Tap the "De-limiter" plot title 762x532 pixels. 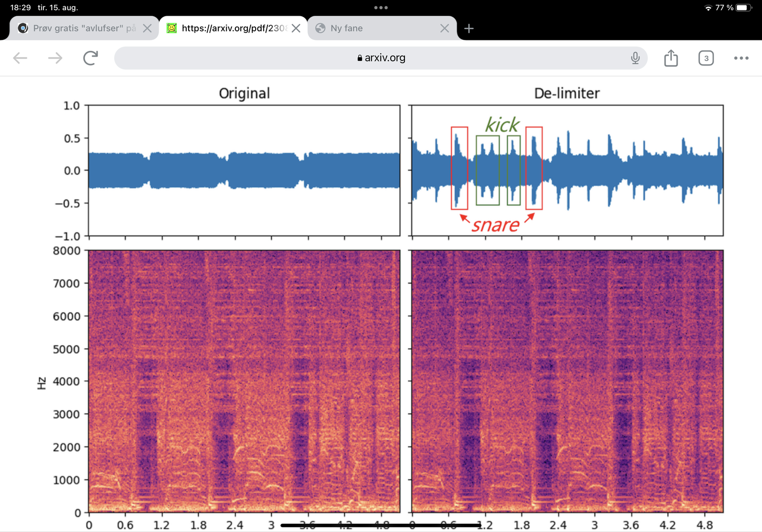click(567, 93)
